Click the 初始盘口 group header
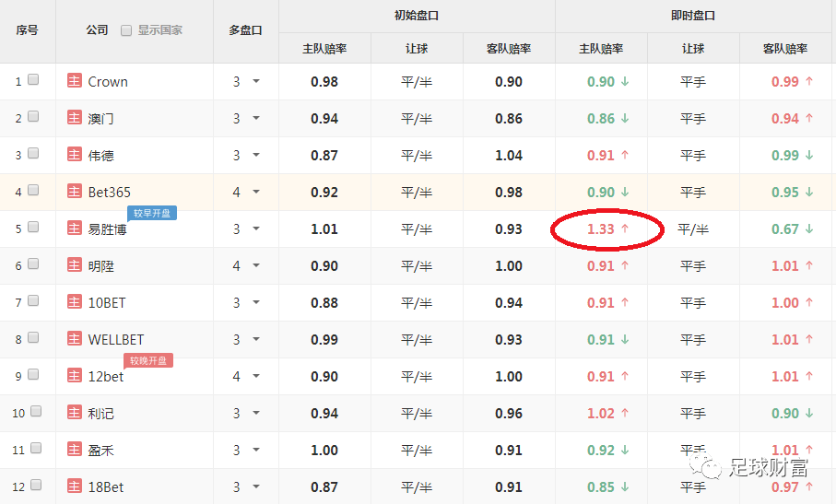Viewport: 836px width, 504px height. tap(417, 16)
